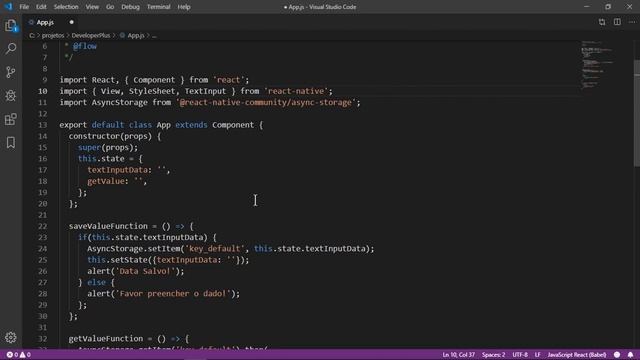Open the Debug view in activity bar
This screenshot has width=640, height=360.
point(11,96)
